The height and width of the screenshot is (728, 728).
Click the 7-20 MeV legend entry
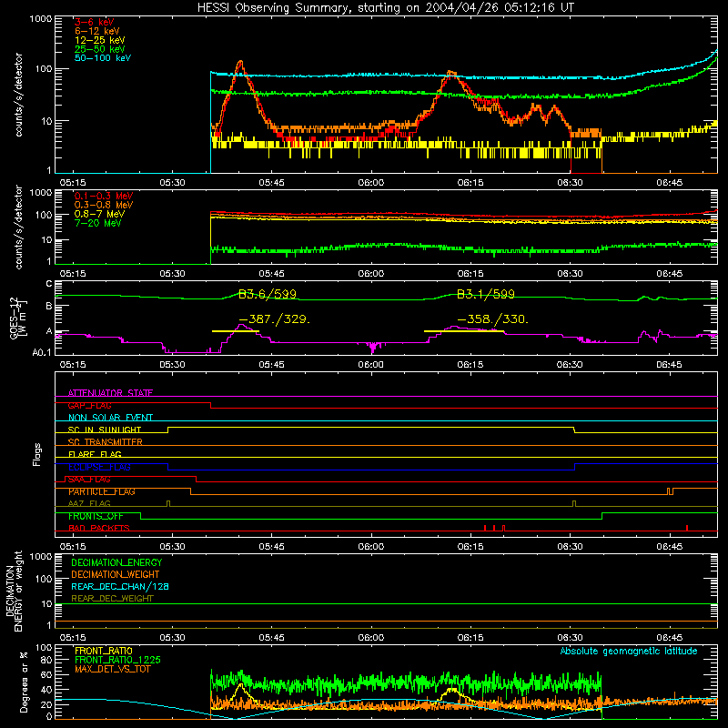click(98, 223)
